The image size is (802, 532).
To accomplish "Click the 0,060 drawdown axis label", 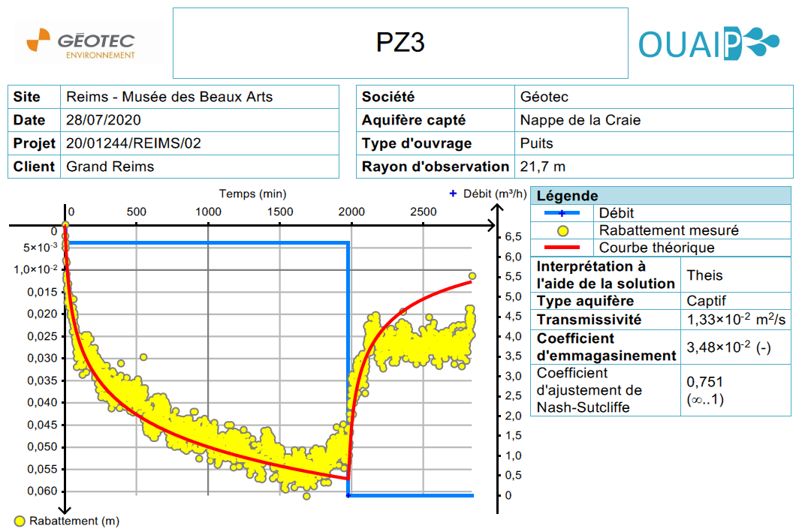I will (x=42, y=491).
